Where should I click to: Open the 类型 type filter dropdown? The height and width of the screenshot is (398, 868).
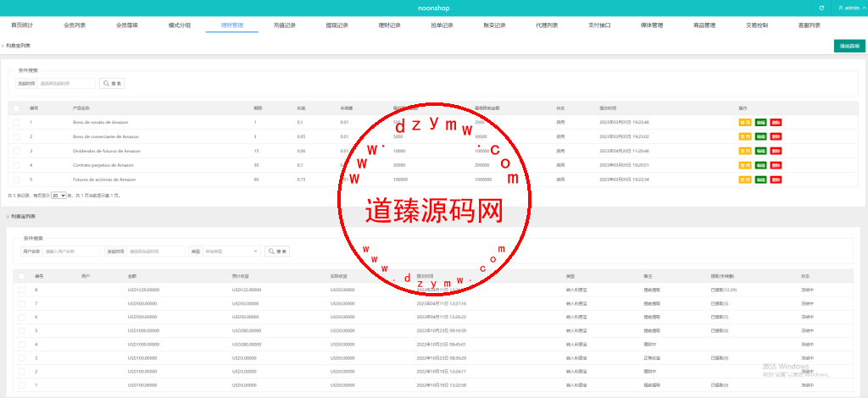231,251
